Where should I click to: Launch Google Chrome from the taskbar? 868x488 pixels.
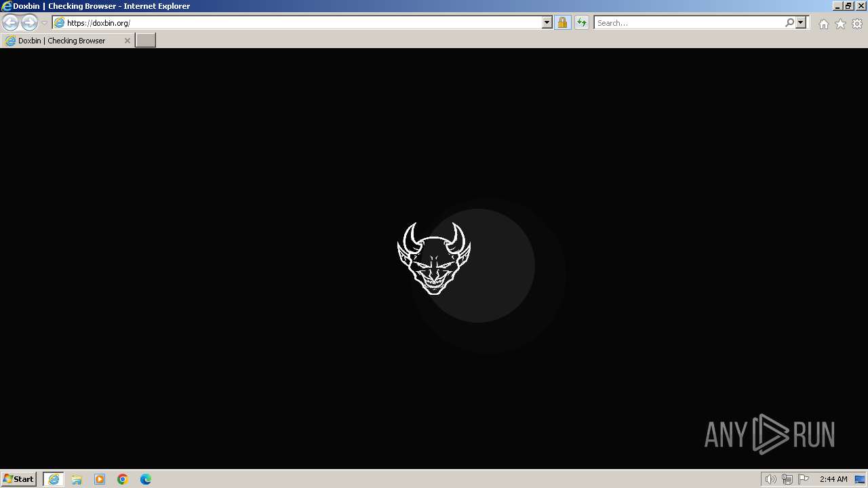pyautogui.click(x=123, y=479)
